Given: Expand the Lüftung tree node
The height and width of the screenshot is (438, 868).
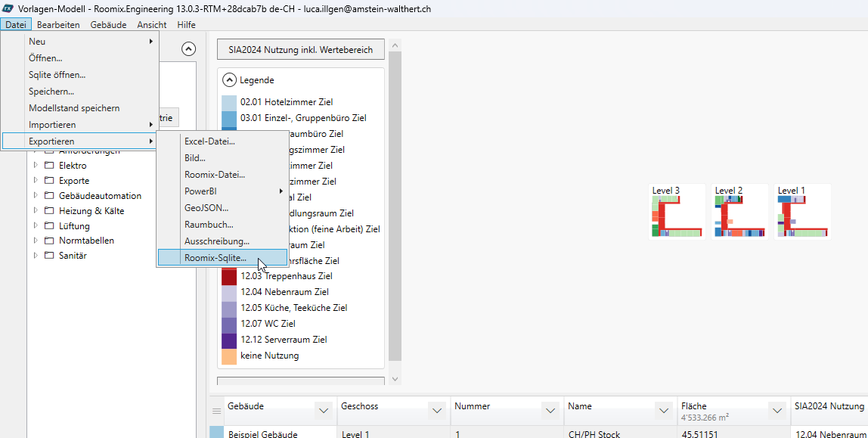Looking at the screenshot, I should [x=36, y=225].
